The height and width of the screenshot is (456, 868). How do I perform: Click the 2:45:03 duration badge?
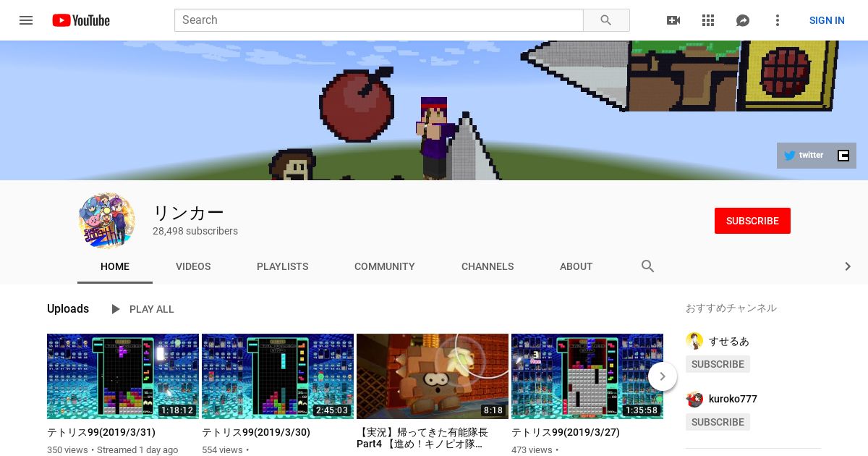click(x=332, y=410)
